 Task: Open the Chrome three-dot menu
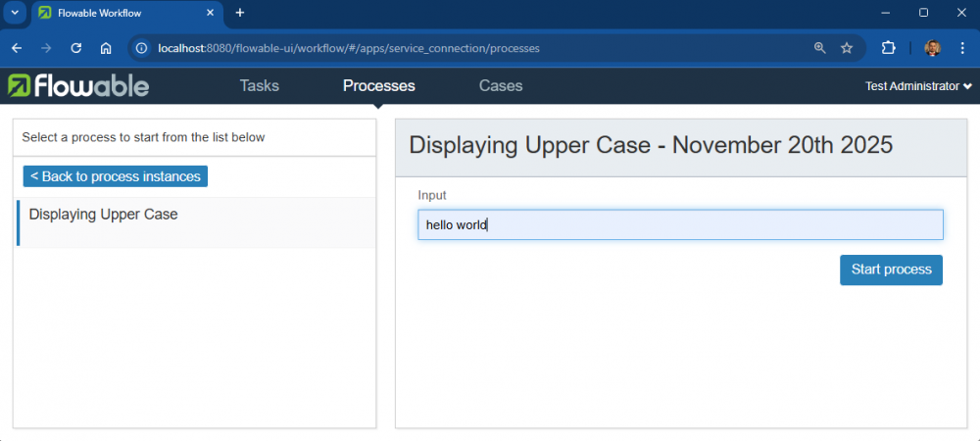coord(964,48)
